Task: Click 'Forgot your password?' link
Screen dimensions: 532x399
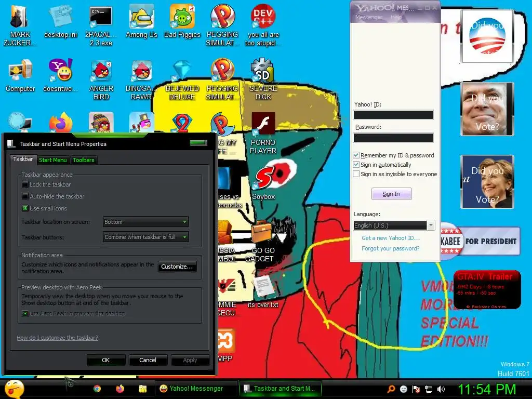Action: pos(391,248)
